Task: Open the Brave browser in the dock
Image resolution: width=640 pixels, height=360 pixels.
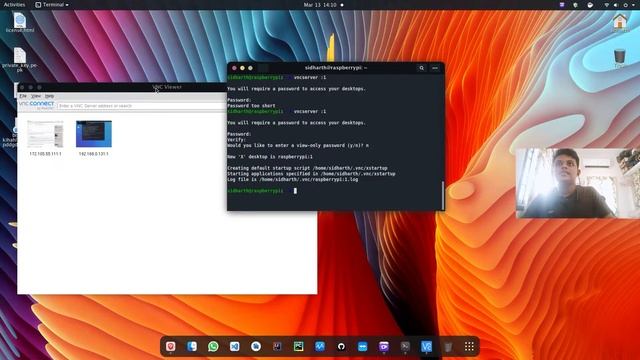Action: coord(171,347)
